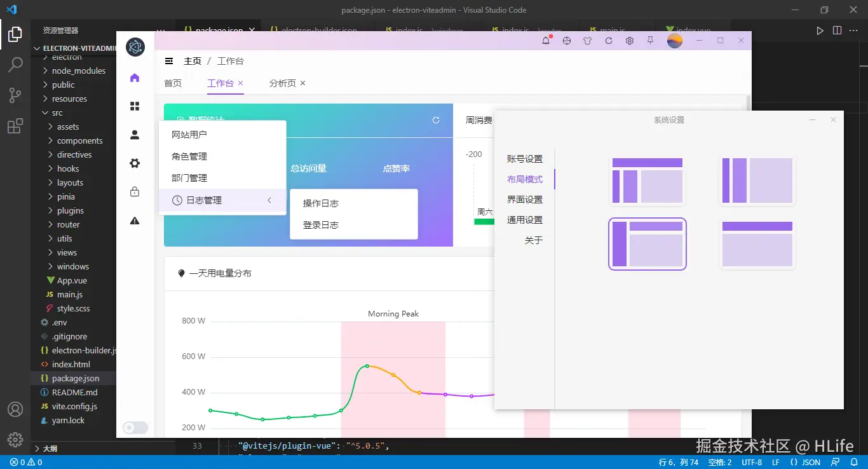Select top header only layout thumbnail

tap(757, 244)
